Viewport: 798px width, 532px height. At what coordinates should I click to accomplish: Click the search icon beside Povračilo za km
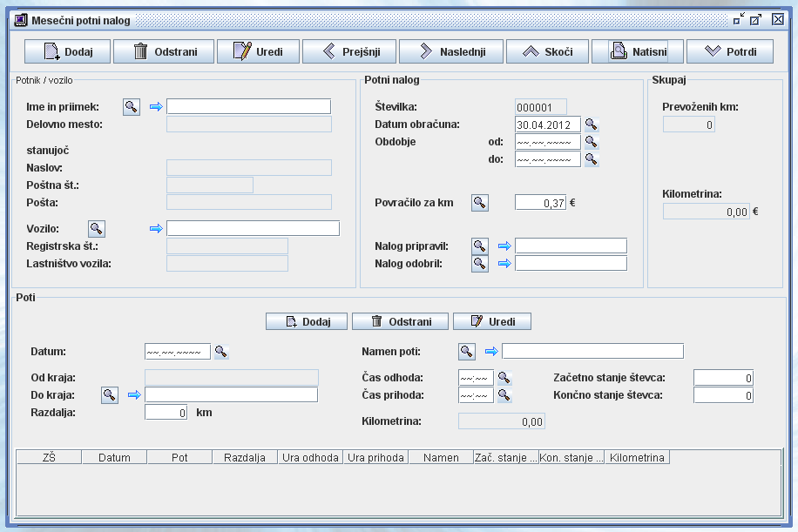click(480, 202)
